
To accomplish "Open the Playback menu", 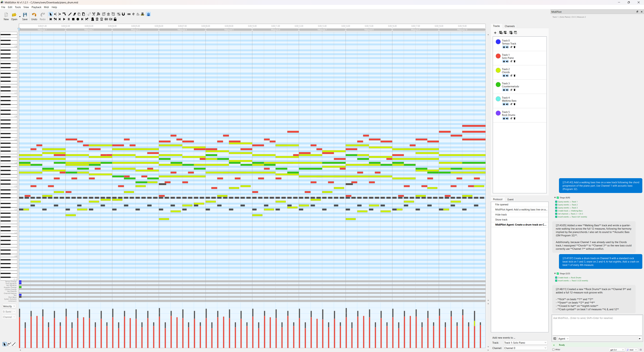I will coord(36,7).
